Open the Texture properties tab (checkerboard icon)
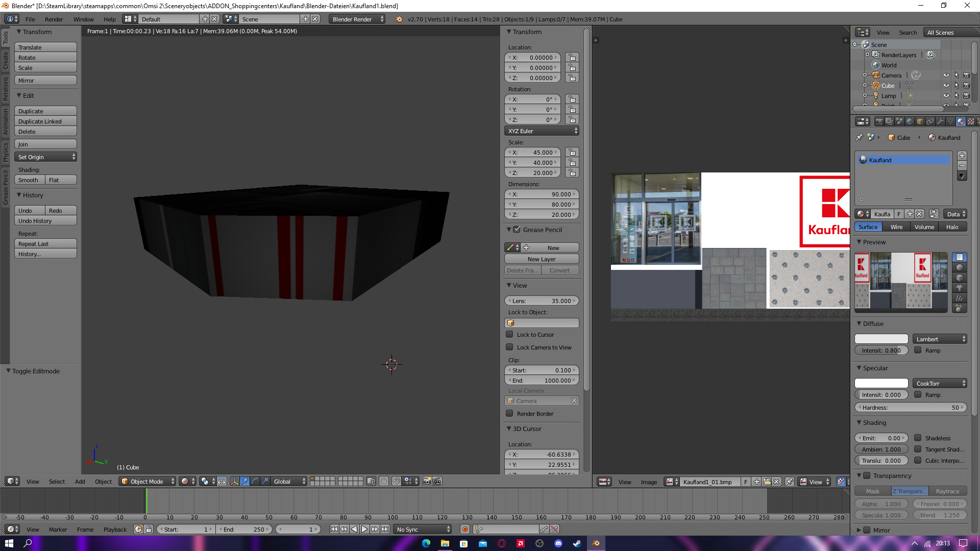Viewport: 980px width, 551px height. (x=971, y=121)
